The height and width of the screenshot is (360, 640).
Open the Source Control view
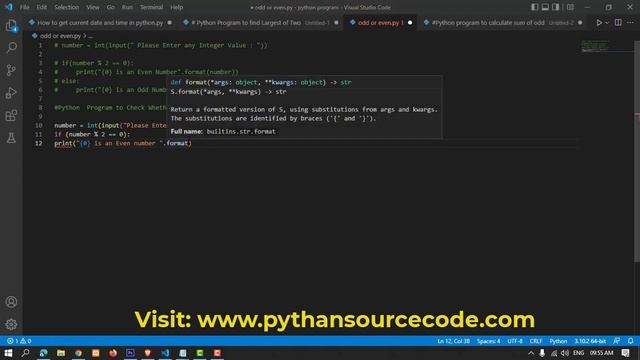pyautogui.click(x=11, y=70)
